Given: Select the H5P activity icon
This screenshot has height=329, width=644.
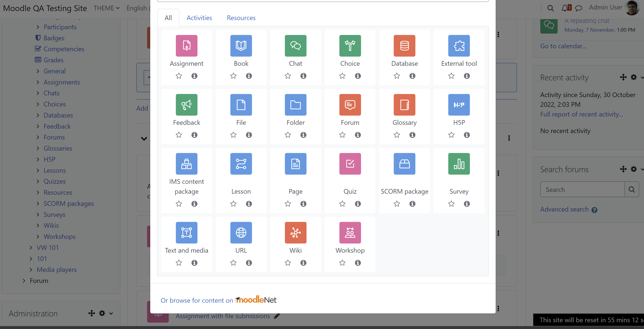Looking at the screenshot, I should 459,105.
